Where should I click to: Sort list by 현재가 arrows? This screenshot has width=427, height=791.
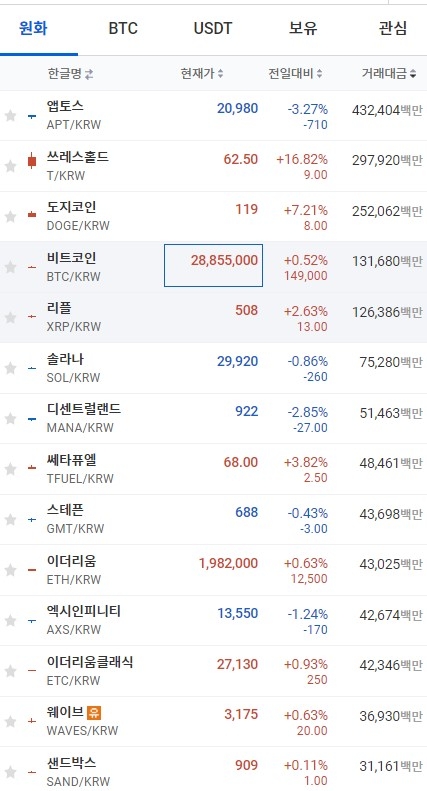pos(221,74)
